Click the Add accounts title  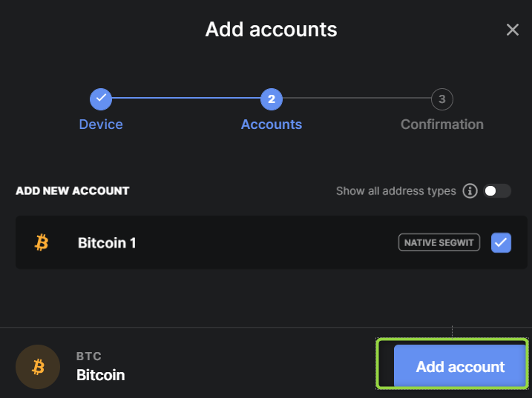[271, 30]
